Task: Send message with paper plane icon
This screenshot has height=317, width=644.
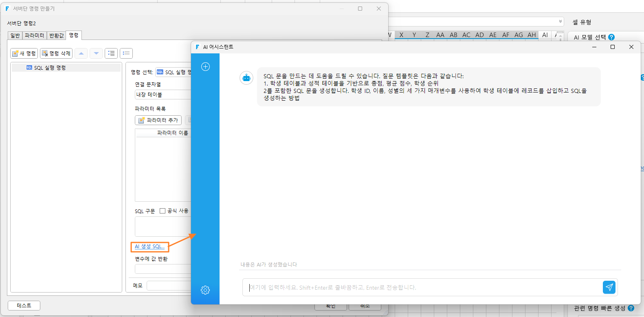Action: [x=609, y=287]
